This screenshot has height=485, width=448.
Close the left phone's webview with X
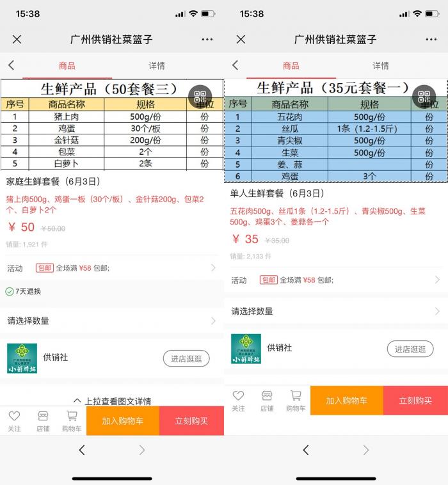tap(17, 39)
